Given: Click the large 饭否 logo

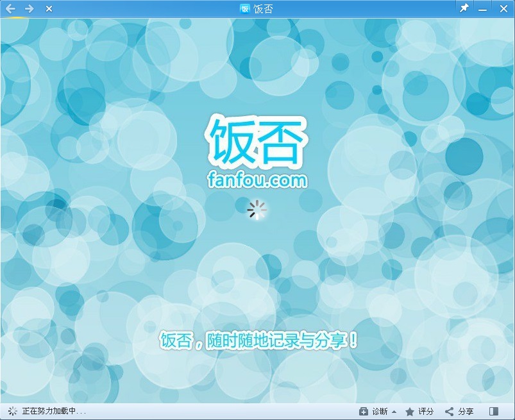Looking at the screenshot, I should tap(257, 142).
